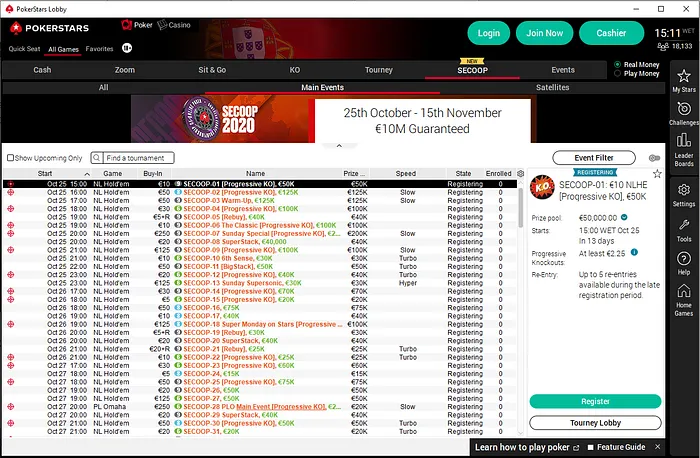Click the KO badge of SECOOP-01

click(542, 187)
